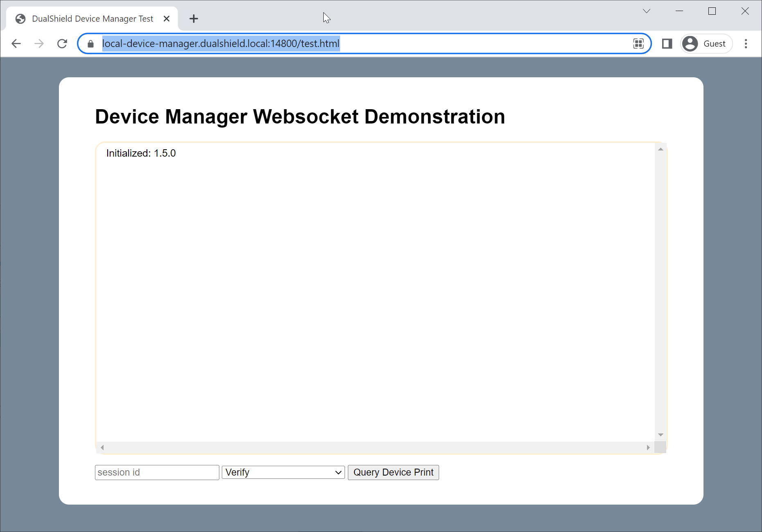The image size is (762, 532).
Task: Reload the current page
Action: (x=62, y=44)
